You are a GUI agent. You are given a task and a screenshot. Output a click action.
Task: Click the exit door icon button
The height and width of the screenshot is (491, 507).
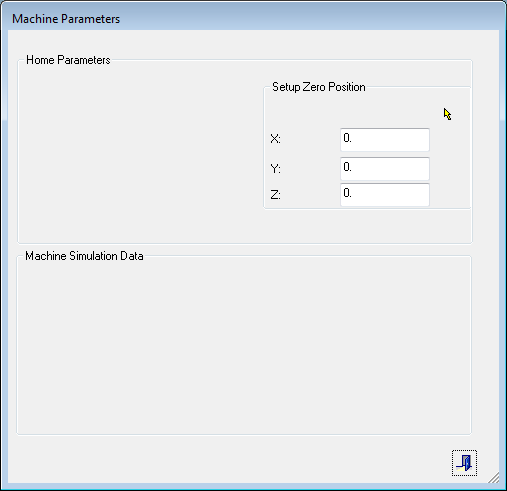(x=464, y=463)
